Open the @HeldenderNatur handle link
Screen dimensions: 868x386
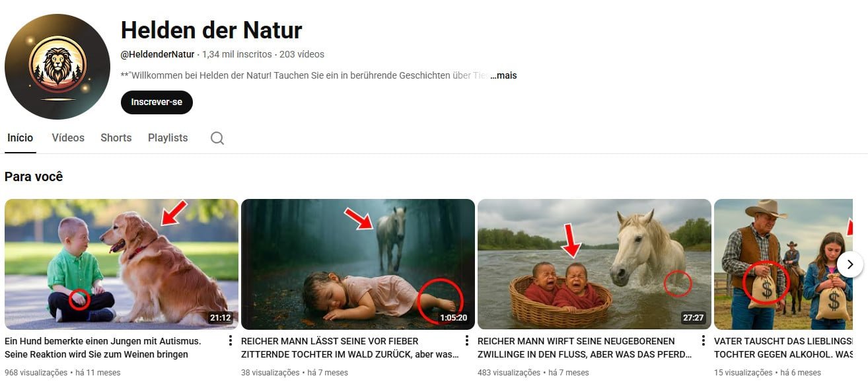(x=158, y=54)
